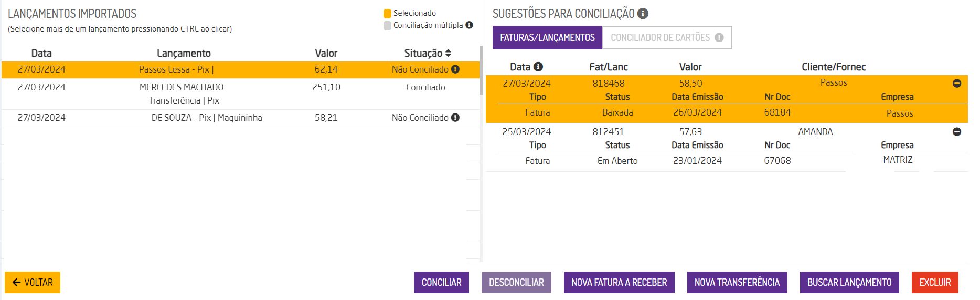Click info icon beside Sugestões para Conciliação
Image resolution: width=980 pixels, height=300 pixels.
643,14
